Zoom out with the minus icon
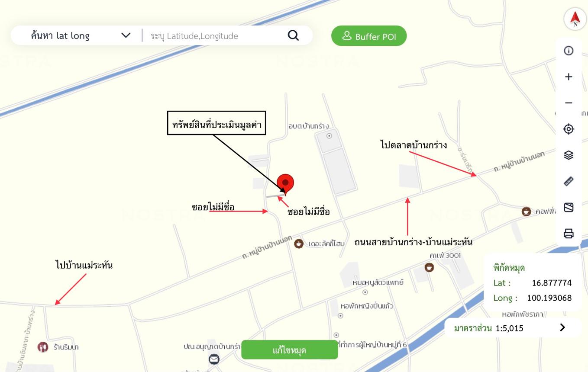 pyautogui.click(x=569, y=103)
